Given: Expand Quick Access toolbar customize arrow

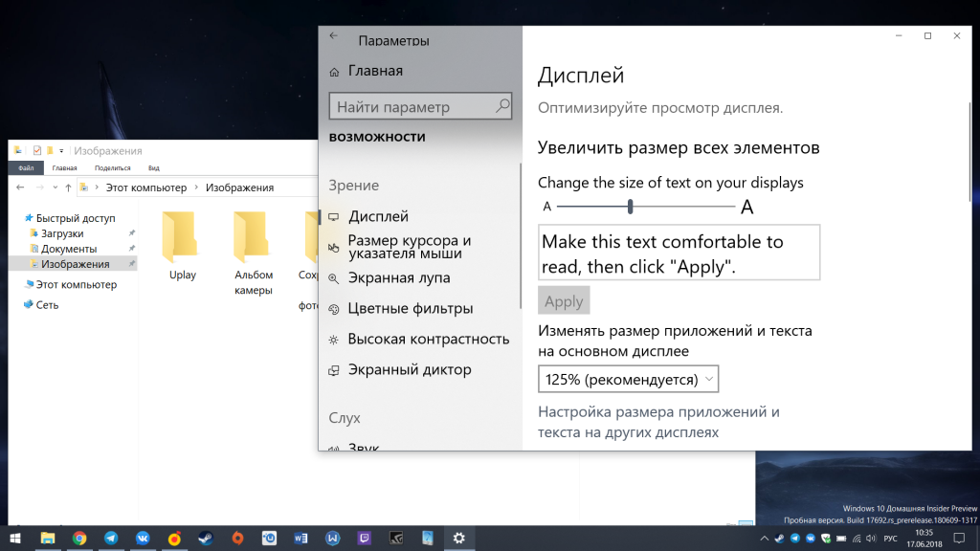Looking at the screenshot, I should pos(61,151).
